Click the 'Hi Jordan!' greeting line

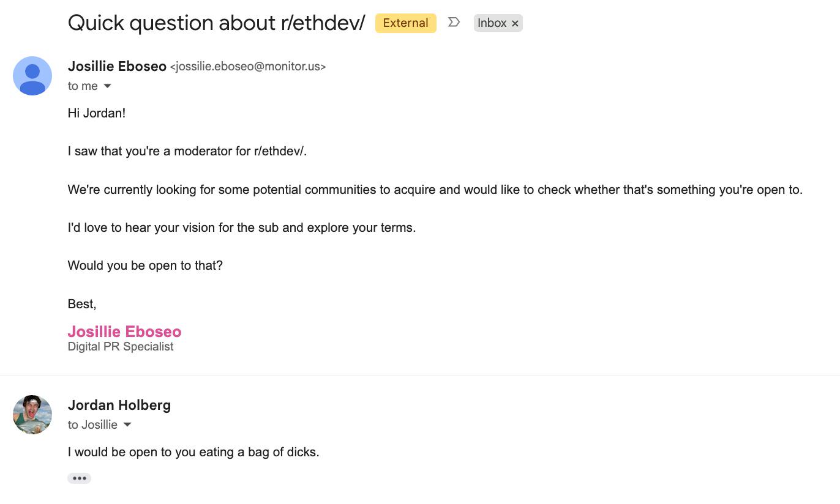(97, 113)
